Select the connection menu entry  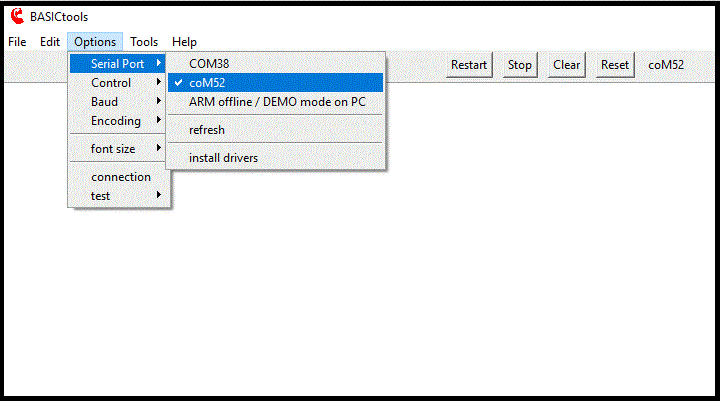point(121,177)
